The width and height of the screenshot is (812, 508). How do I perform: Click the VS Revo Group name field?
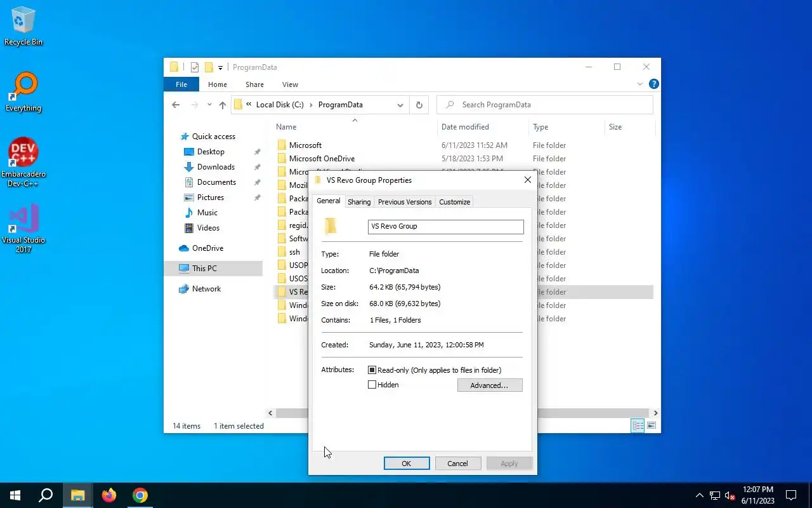point(446,227)
